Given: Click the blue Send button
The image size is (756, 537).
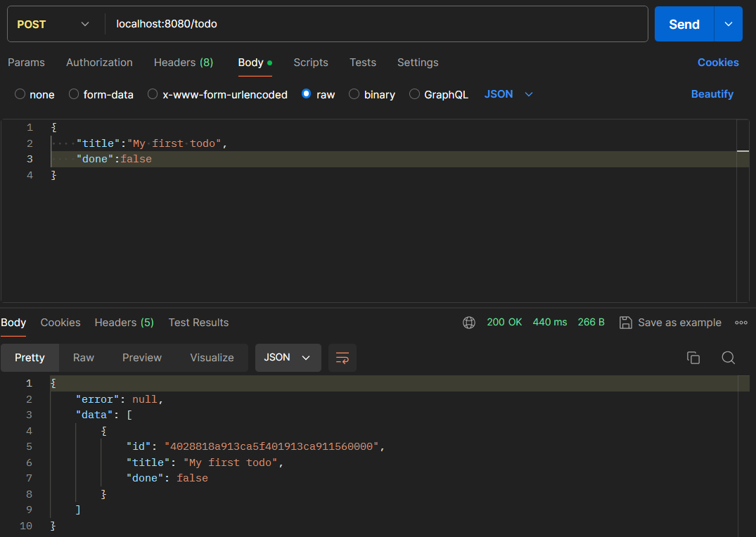Looking at the screenshot, I should [684, 24].
